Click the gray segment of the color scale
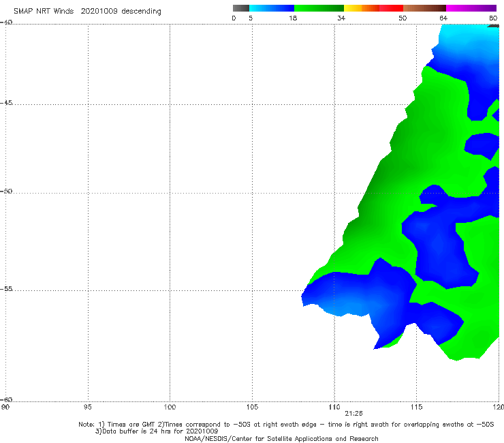The width and height of the screenshot is (504, 443). pyautogui.click(x=241, y=8)
